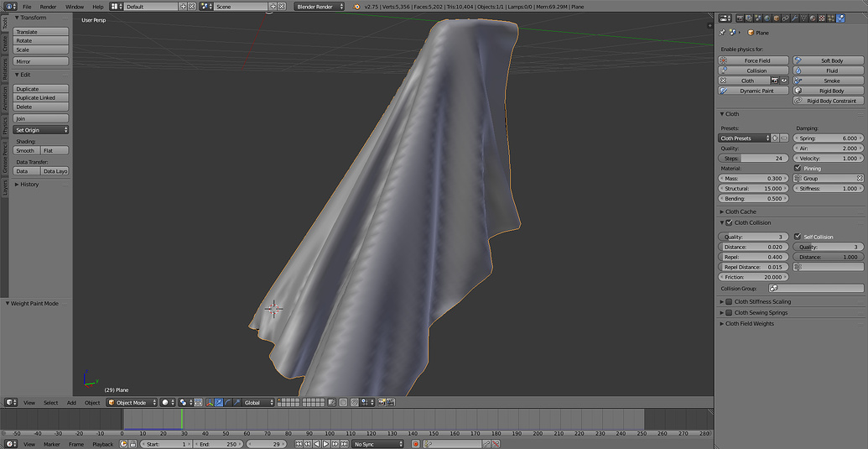This screenshot has width=868, height=449.
Task: Open the Material properties sphere icon
Action: point(813,18)
